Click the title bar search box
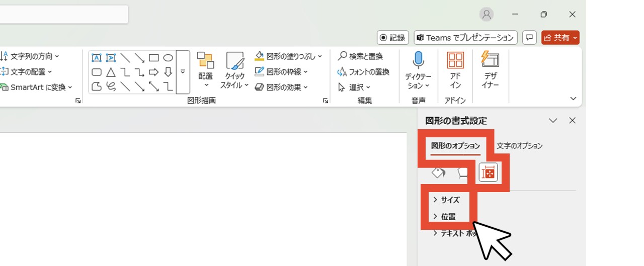This screenshot has width=644, height=266. [x=64, y=14]
